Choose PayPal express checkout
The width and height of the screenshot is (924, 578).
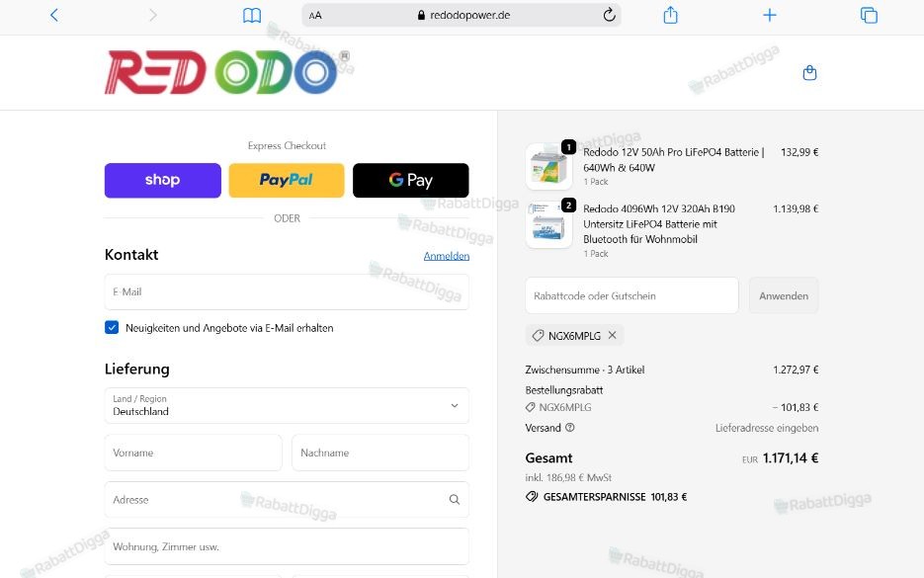[287, 180]
